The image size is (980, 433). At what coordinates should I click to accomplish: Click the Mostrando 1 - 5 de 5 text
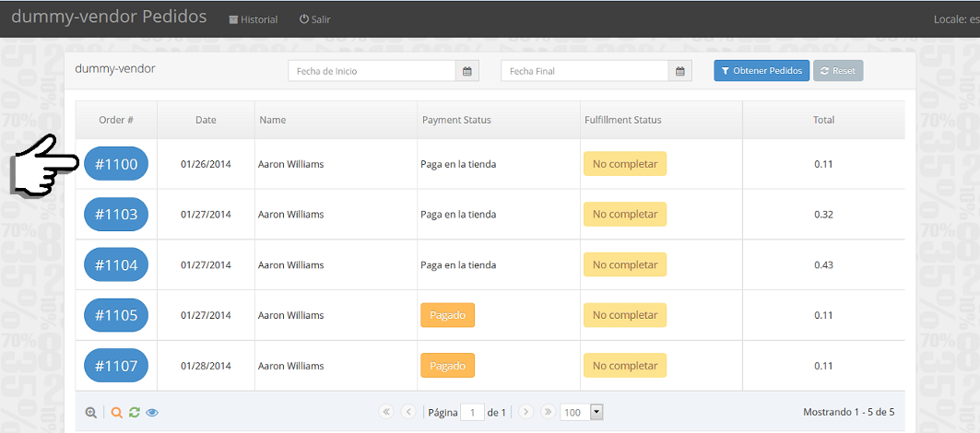pyautogui.click(x=849, y=413)
